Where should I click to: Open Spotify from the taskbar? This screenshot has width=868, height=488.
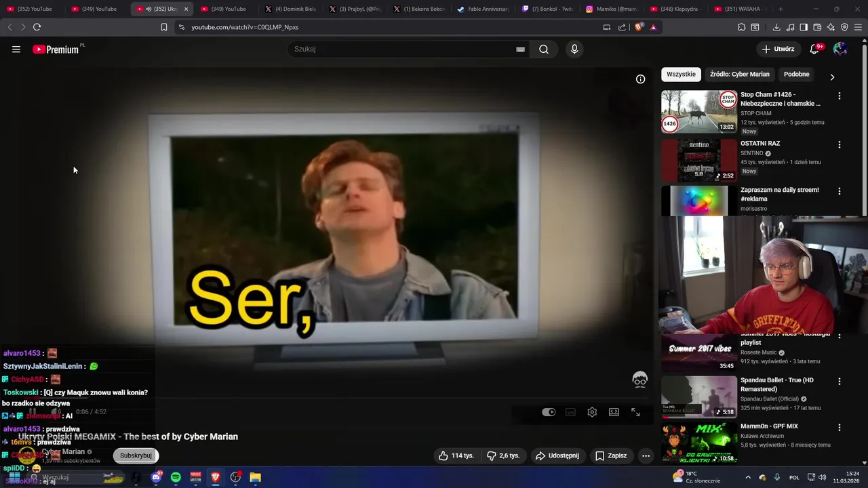point(176,477)
